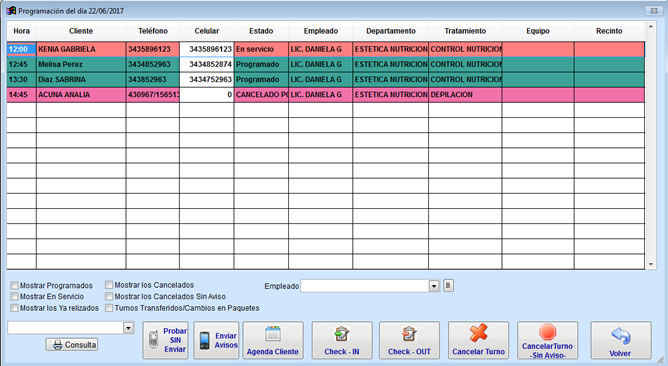The image size is (668, 366).
Task: Click the application icon in title bar
Action: pyautogui.click(x=11, y=11)
